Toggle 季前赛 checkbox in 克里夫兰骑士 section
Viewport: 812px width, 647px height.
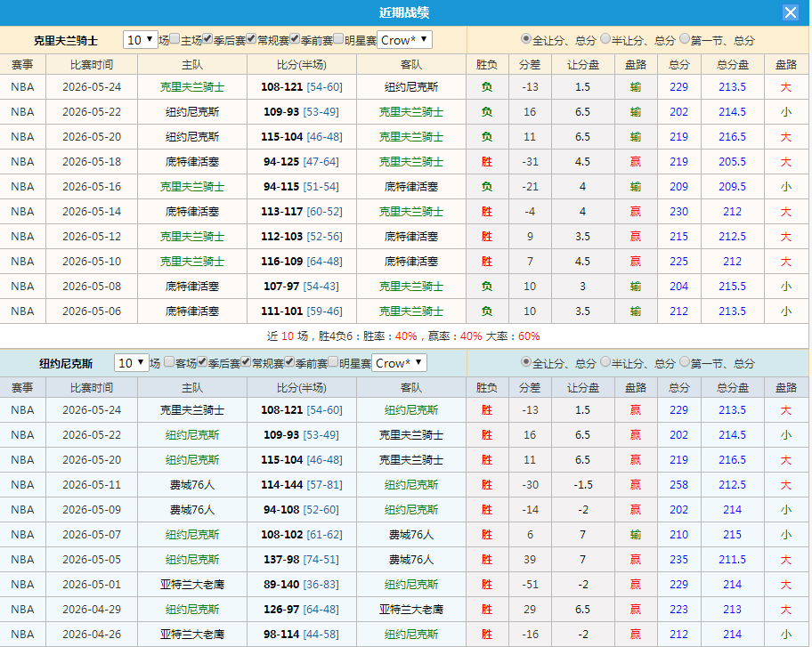tap(295, 39)
